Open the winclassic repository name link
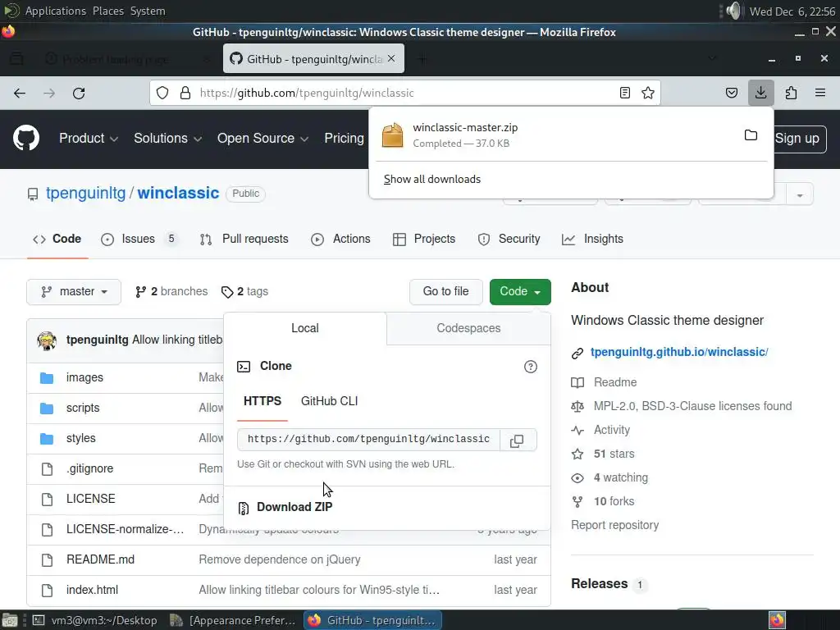 [x=178, y=193]
